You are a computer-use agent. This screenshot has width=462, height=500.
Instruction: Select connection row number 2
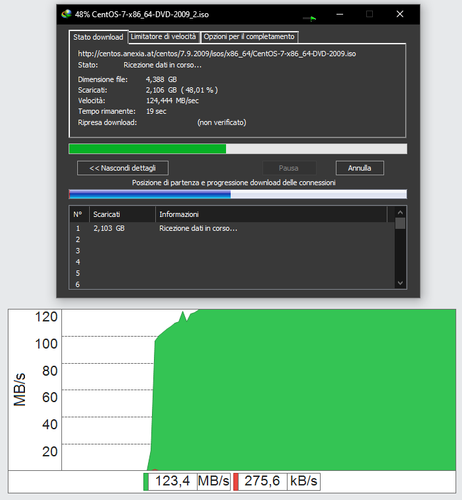tap(232, 239)
